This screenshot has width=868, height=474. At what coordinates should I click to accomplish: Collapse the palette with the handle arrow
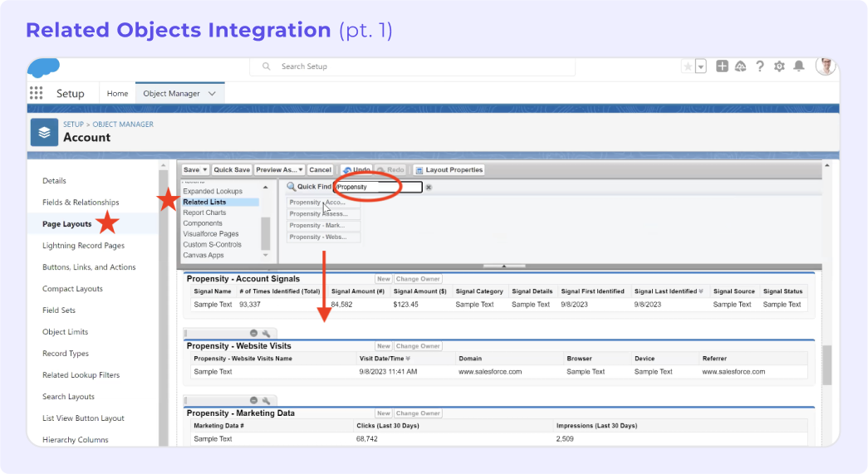point(503,266)
